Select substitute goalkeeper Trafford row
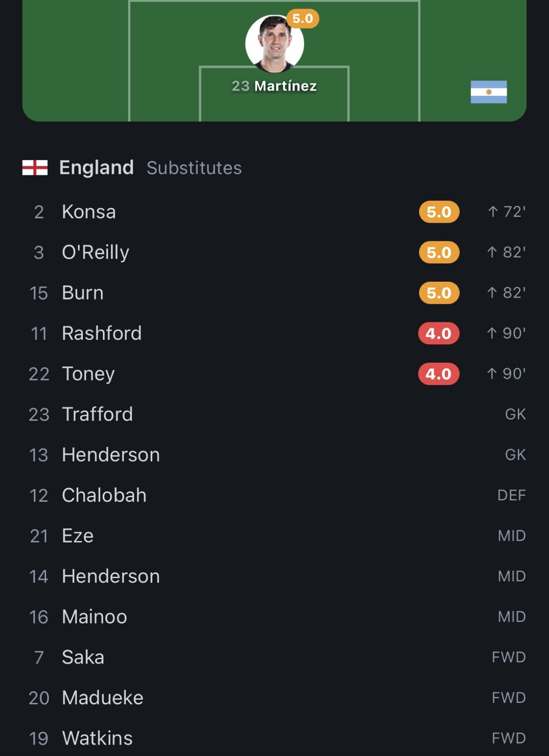The height and width of the screenshot is (756, 549). (x=274, y=414)
